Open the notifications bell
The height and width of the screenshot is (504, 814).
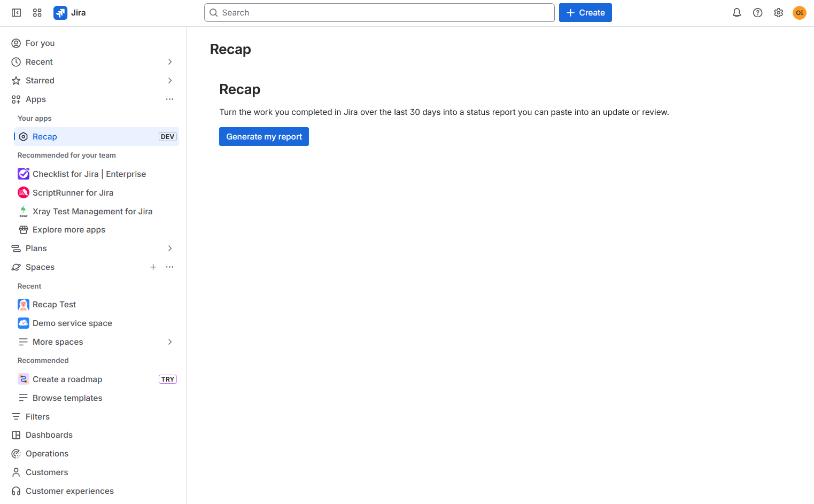coord(737,13)
